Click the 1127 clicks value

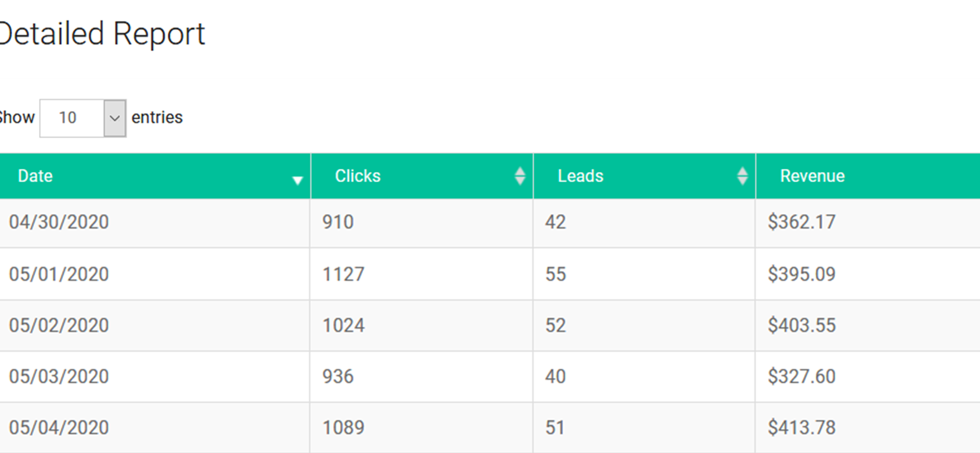(343, 274)
